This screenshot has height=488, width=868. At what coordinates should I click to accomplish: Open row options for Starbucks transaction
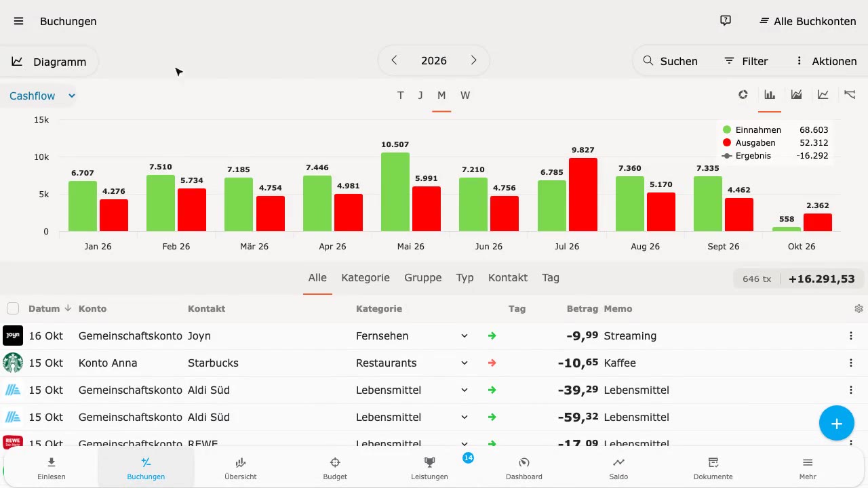851,363
